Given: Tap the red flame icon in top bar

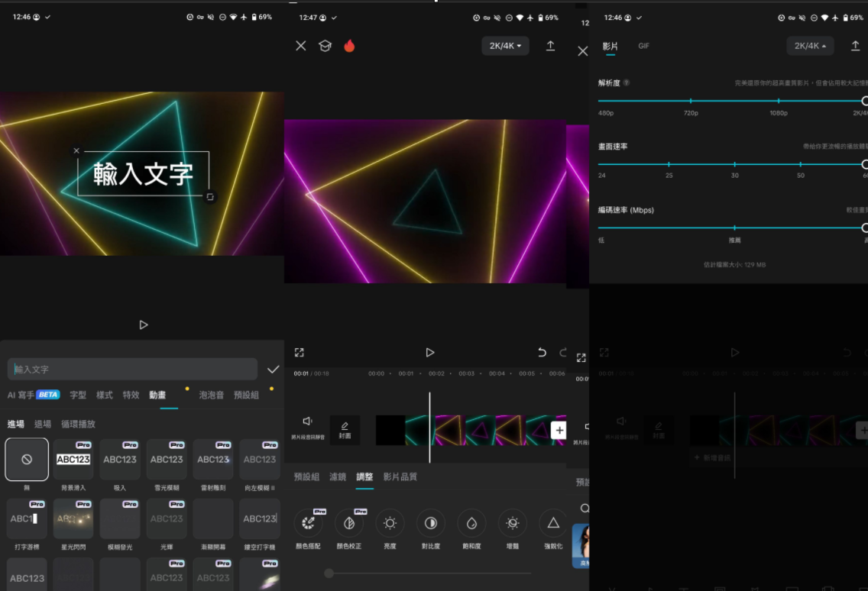Looking at the screenshot, I should [x=349, y=46].
